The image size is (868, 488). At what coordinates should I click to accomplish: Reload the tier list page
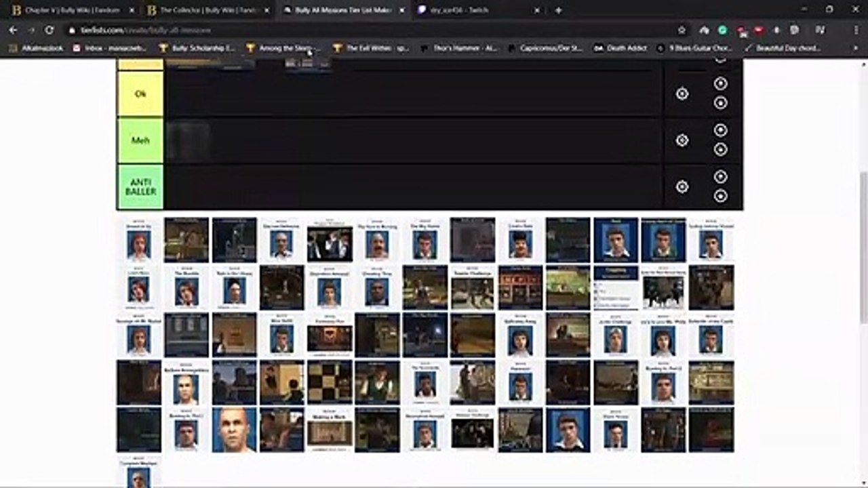tap(49, 30)
